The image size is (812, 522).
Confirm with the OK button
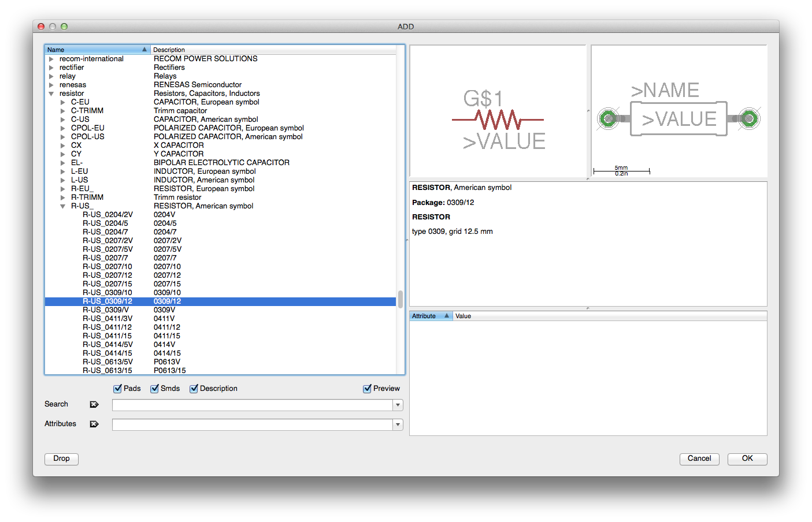click(x=747, y=458)
